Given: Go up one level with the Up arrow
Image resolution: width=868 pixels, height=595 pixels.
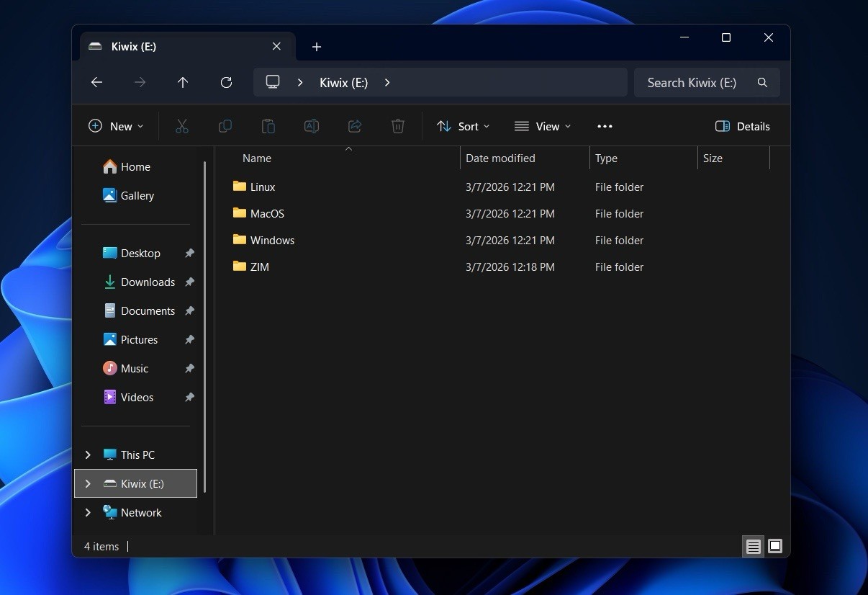Looking at the screenshot, I should (183, 83).
